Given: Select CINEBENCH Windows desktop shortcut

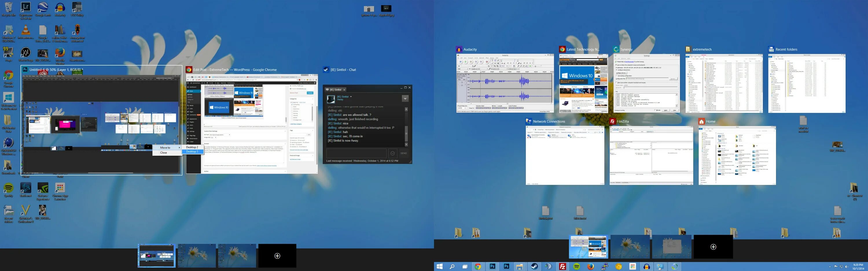Looking at the screenshot, I should pyautogui.click(x=8, y=146).
